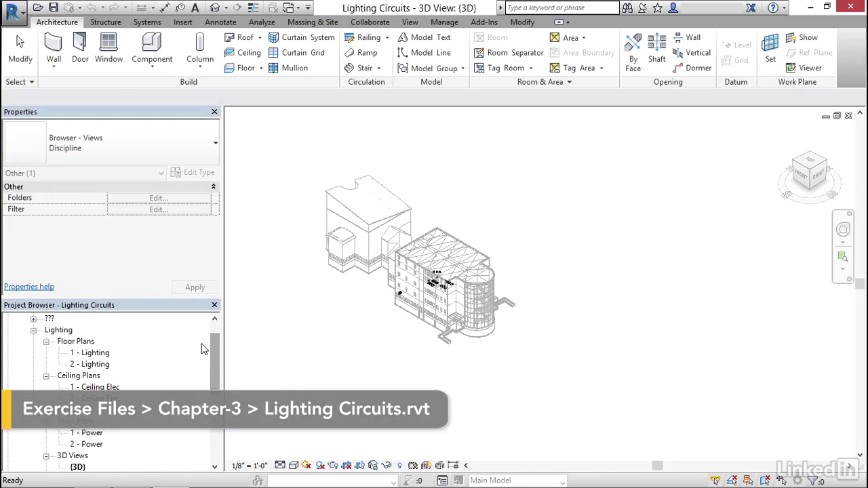868x488 pixels.
Task: Click the Filter Edit button
Action: point(159,209)
